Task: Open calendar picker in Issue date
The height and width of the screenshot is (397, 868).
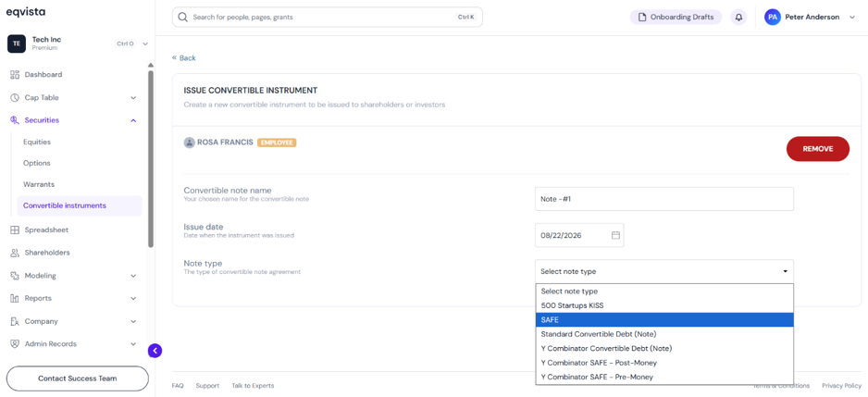Action: 615,235
